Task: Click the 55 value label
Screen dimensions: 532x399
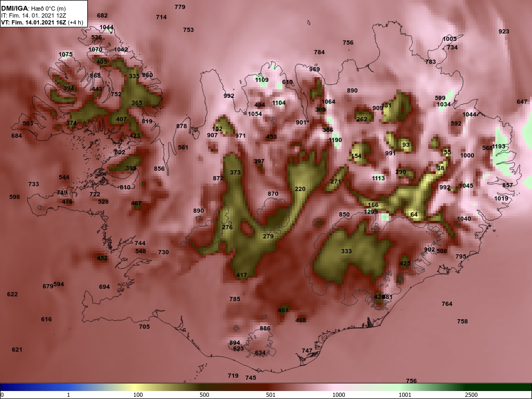Action: (x=447, y=152)
